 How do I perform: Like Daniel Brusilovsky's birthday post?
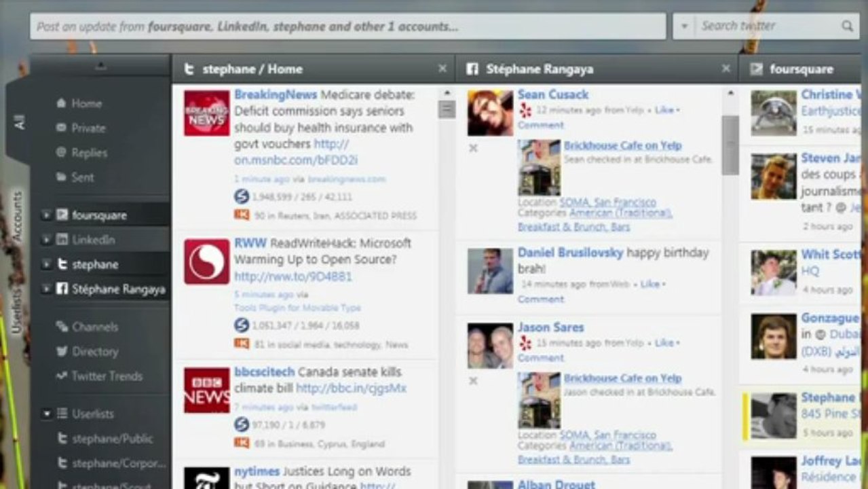pyautogui.click(x=649, y=284)
